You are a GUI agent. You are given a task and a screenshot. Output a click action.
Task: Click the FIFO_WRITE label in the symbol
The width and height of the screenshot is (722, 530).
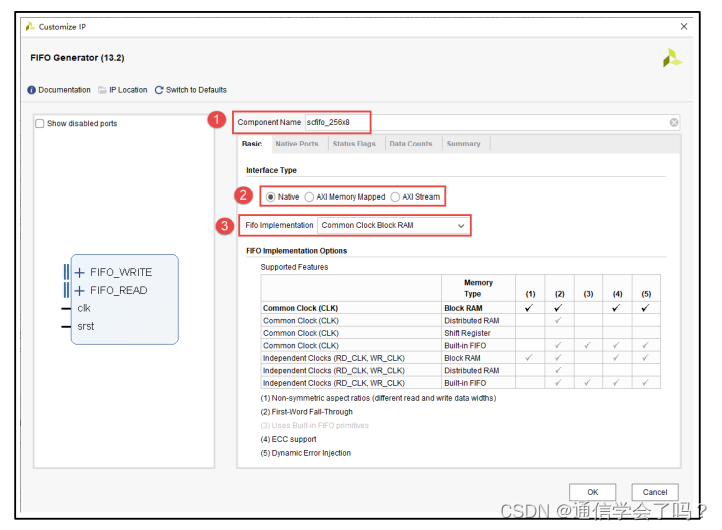[x=121, y=273]
